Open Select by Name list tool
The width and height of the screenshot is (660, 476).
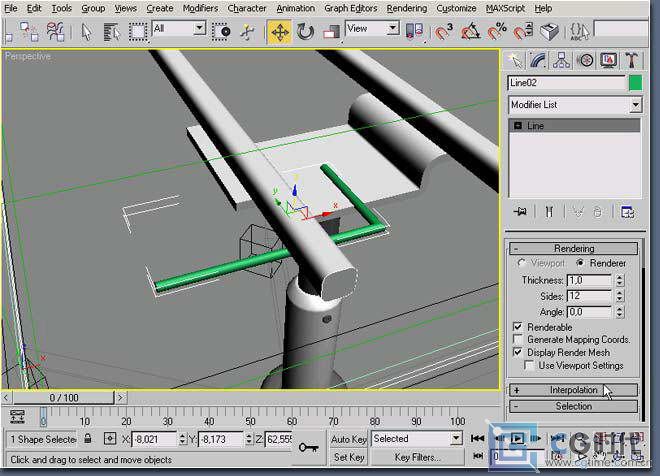111,32
